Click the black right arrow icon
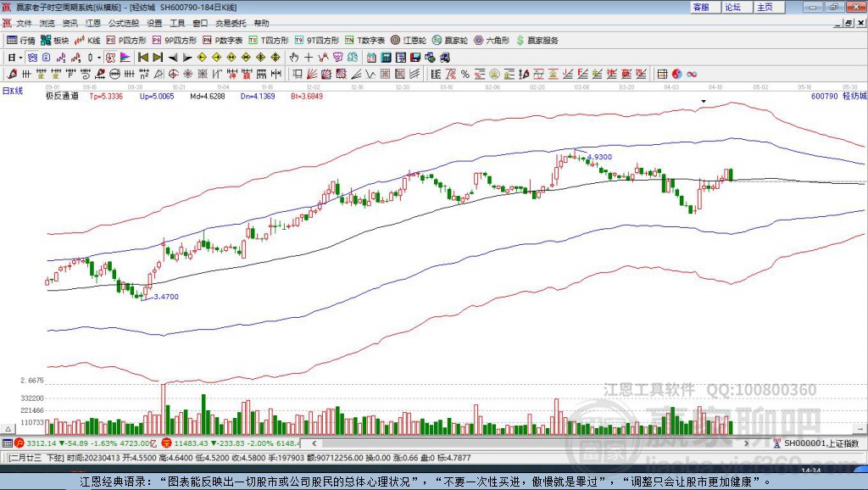868x490 pixels. 187,58
